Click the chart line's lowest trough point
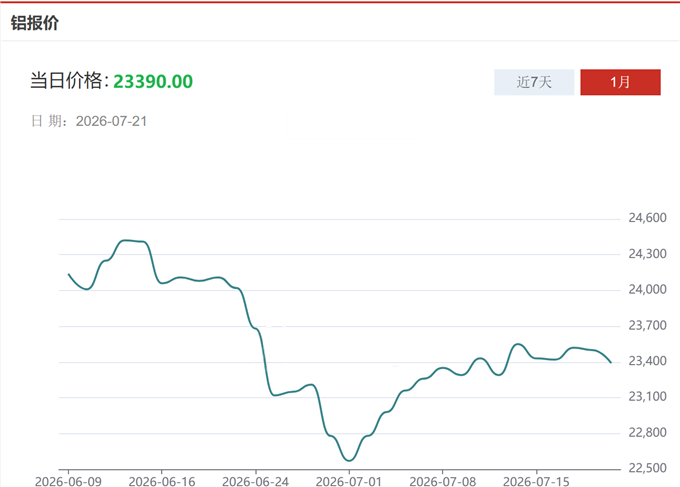The height and width of the screenshot is (487, 680). tap(349, 460)
